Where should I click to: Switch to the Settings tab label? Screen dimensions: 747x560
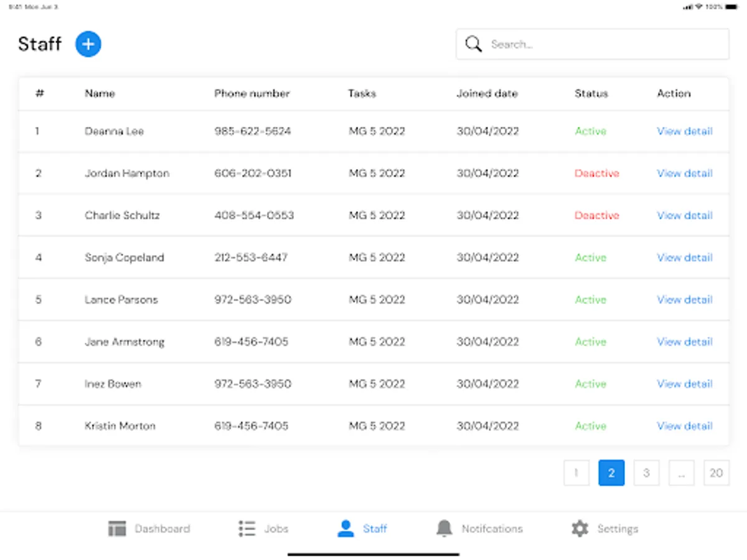(x=618, y=529)
